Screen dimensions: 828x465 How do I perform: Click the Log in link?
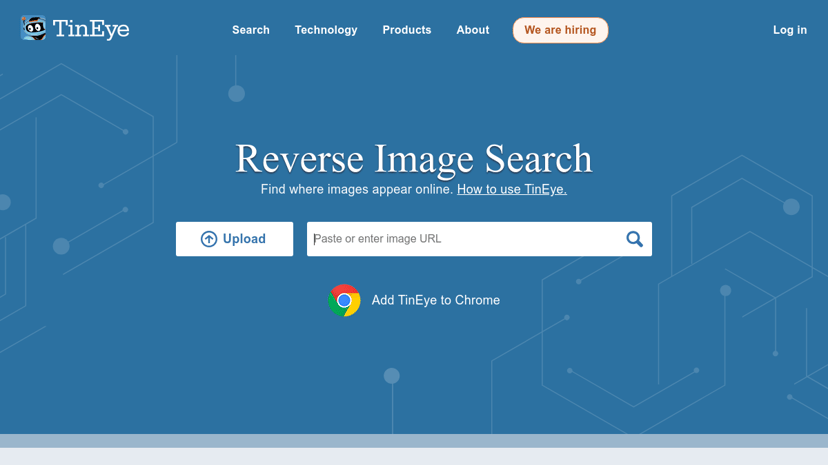789,30
